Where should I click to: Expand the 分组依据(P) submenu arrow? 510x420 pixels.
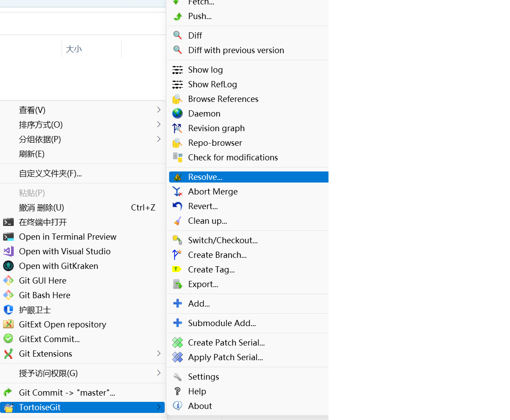[159, 140]
